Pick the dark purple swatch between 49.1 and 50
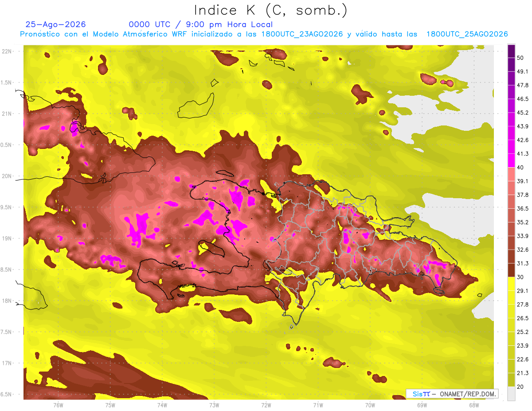 coord(511,64)
